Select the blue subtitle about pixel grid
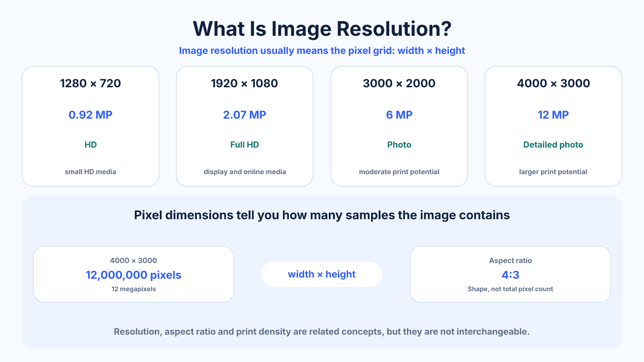The width and height of the screenshot is (644, 362). click(x=322, y=51)
